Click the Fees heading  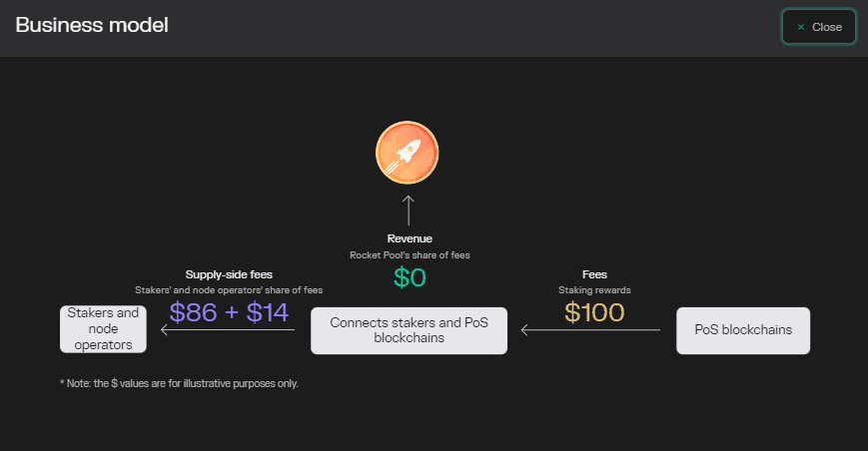click(594, 273)
